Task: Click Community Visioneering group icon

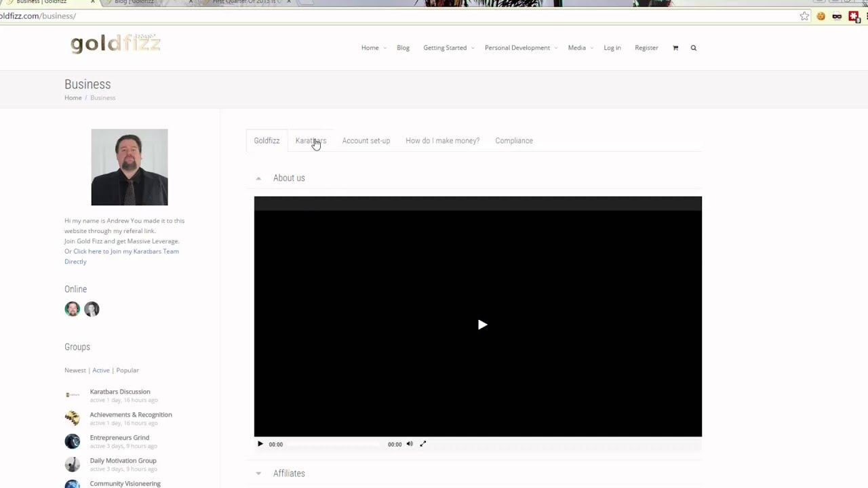Action: (73, 484)
